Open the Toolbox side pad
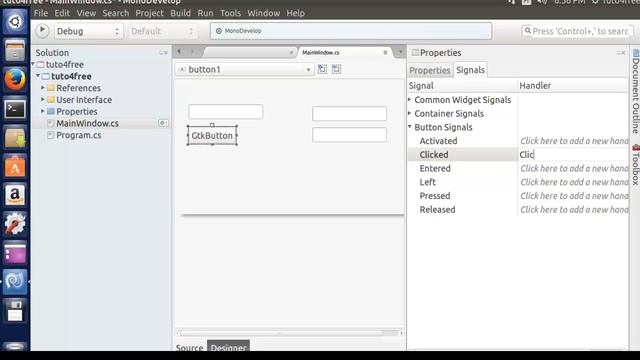 [x=636, y=164]
